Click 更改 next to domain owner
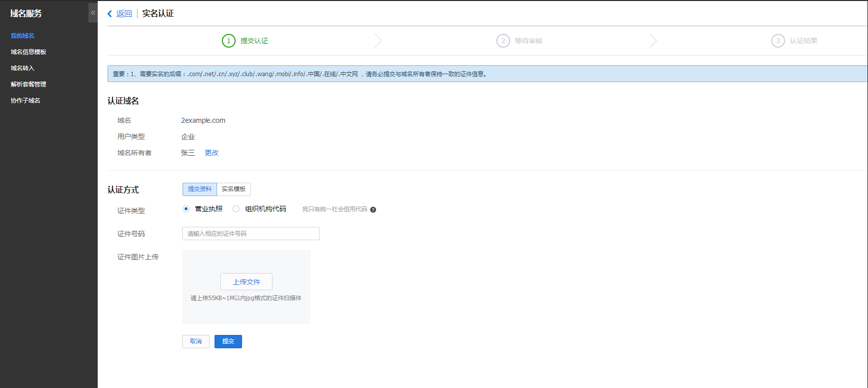The height and width of the screenshot is (388, 868). coord(212,153)
